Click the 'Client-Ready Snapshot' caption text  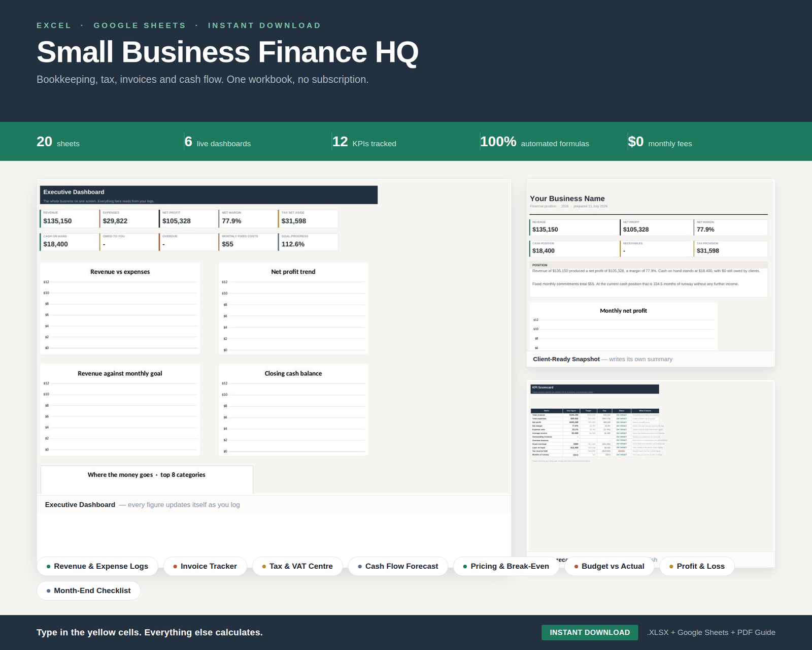(566, 359)
